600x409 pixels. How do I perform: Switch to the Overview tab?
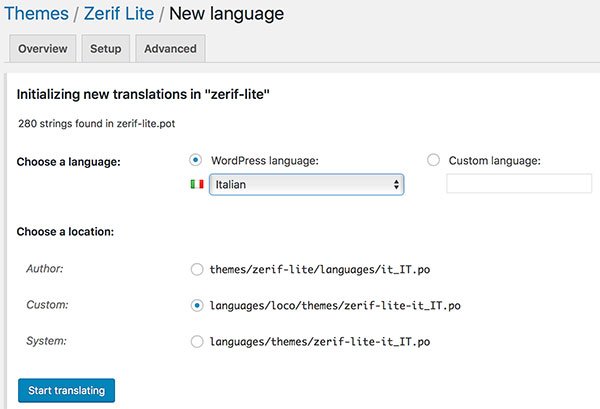click(43, 49)
